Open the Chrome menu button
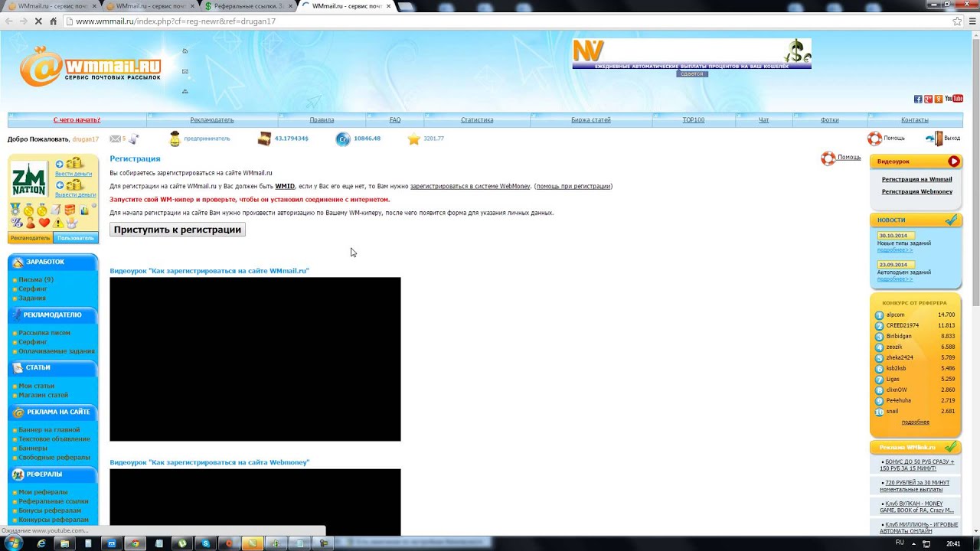 (971, 21)
